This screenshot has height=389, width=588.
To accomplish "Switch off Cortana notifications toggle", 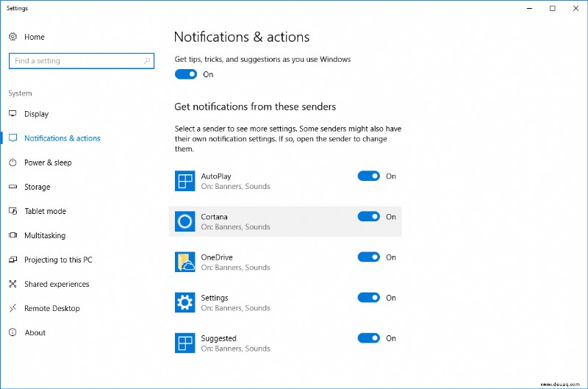I will pyautogui.click(x=369, y=216).
